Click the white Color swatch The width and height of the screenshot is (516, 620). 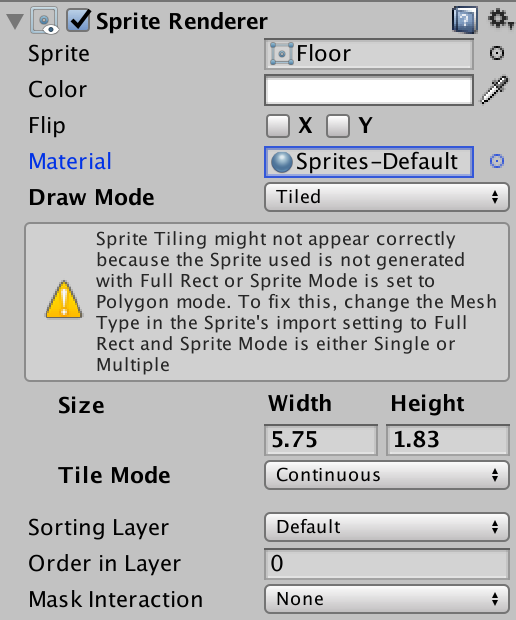[369, 90]
